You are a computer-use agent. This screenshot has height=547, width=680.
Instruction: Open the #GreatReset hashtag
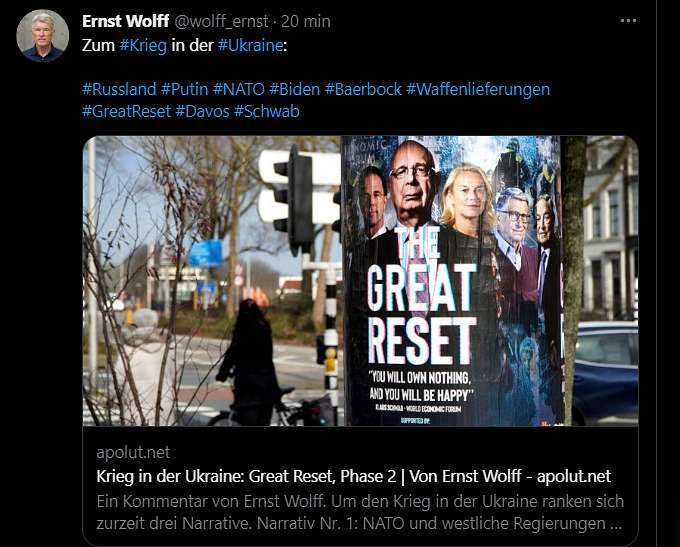coord(127,111)
